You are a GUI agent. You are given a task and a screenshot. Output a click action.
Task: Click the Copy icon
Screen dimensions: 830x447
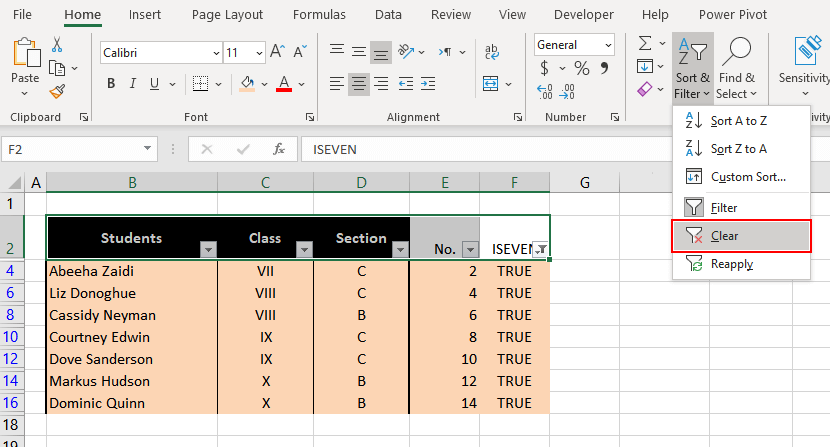pos(57,68)
